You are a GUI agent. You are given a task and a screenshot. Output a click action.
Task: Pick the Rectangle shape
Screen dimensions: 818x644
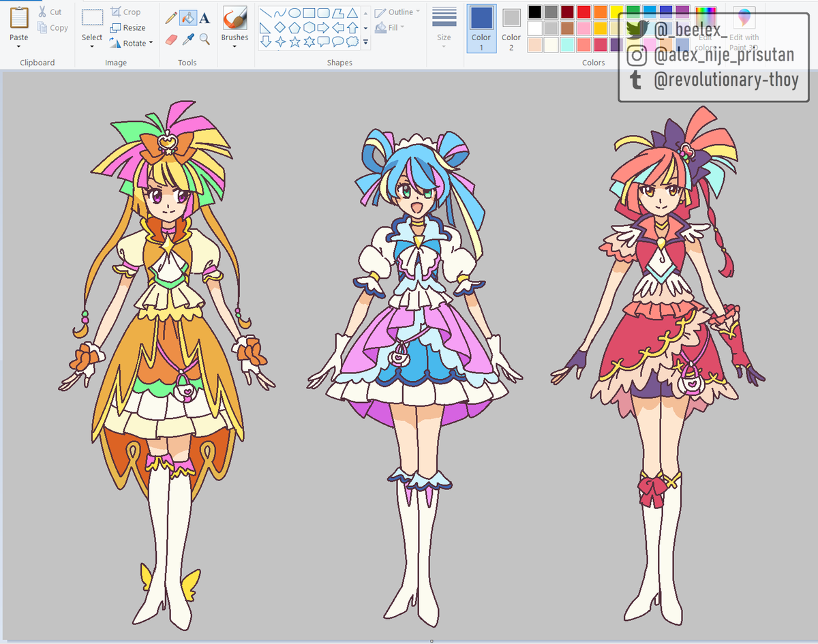coord(309,13)
